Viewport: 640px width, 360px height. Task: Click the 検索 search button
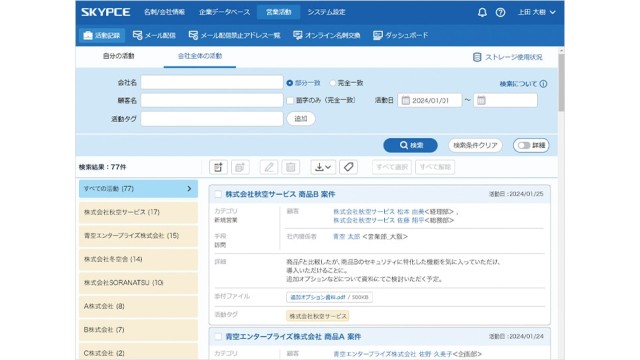tap(410, 145)
